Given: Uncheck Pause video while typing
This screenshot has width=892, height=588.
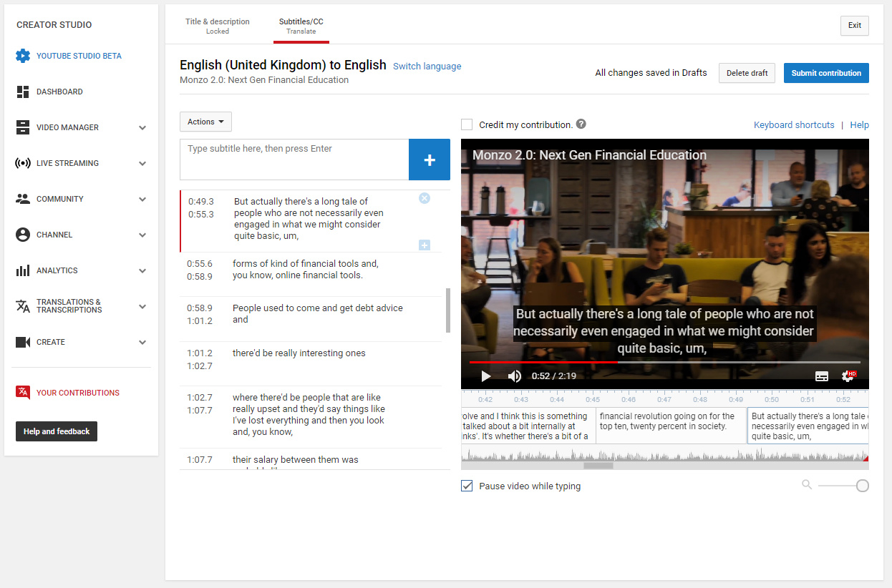Looking at the screenshot, I should pyautogui.click(x=467, y=486).
